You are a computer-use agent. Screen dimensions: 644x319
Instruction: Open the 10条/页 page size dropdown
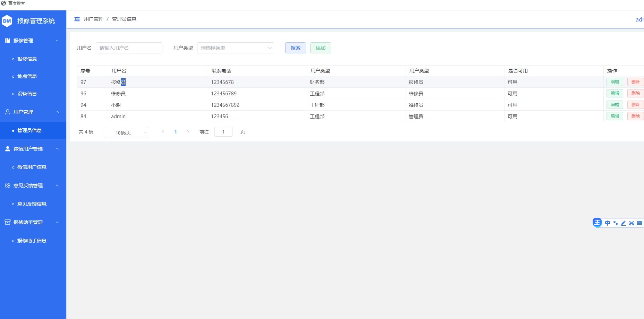coord(126,132)
